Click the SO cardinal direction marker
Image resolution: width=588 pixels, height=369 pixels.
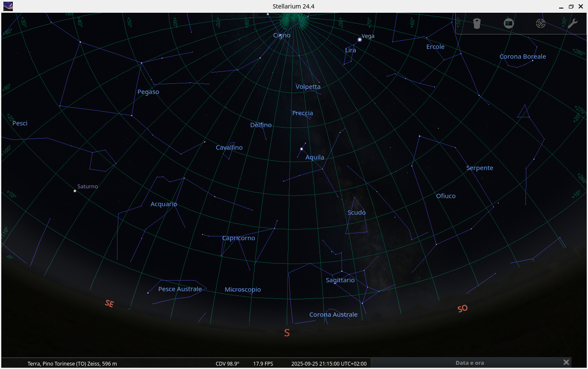pyautogui.click(x=462, y=308)
